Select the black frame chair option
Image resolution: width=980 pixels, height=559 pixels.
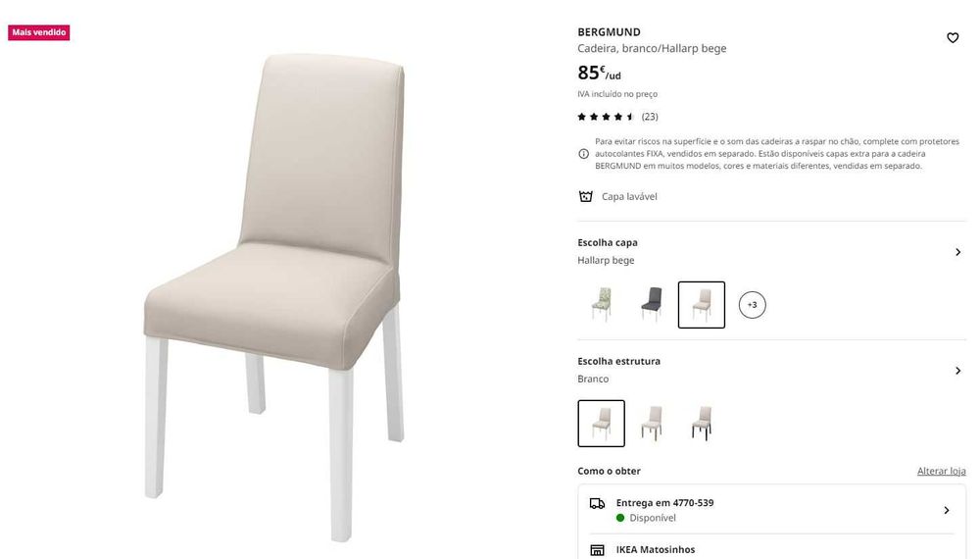click(702, 424)
